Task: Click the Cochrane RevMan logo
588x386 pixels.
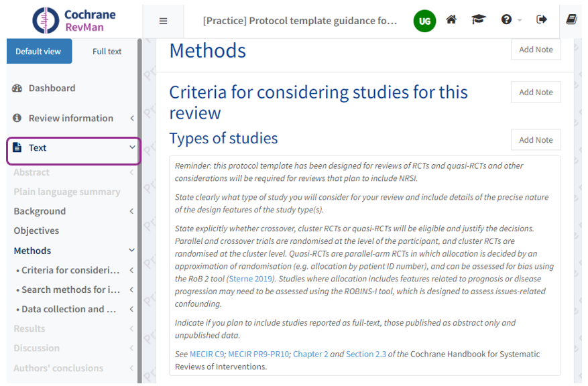Action: pyautogui.click(x=74, y=20)
